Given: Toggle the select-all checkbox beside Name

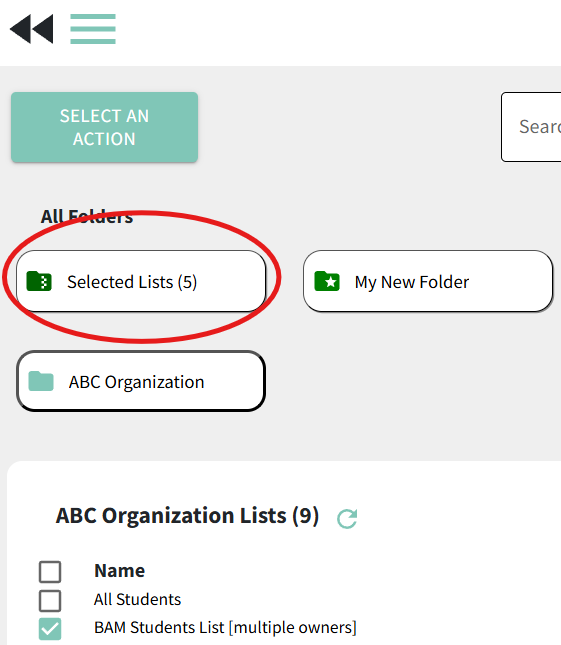Looking at the screenshot, I should [x=50, y=571].
